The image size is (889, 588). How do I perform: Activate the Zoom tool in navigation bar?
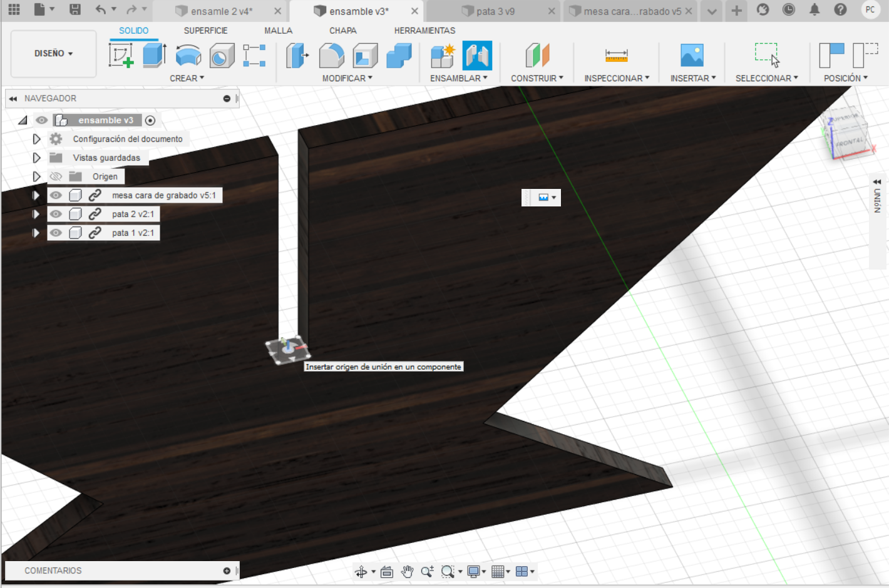click(428, 572)
